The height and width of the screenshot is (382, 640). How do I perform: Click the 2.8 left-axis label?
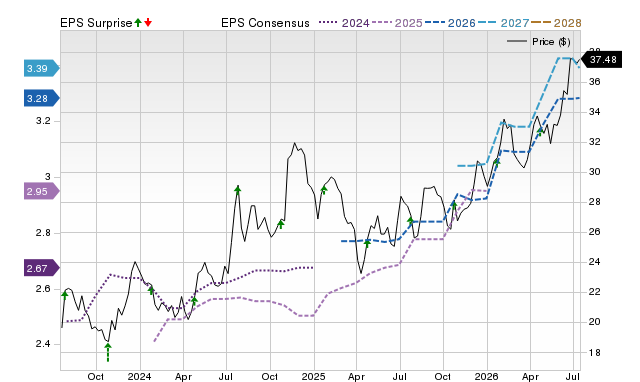(43, 233)
